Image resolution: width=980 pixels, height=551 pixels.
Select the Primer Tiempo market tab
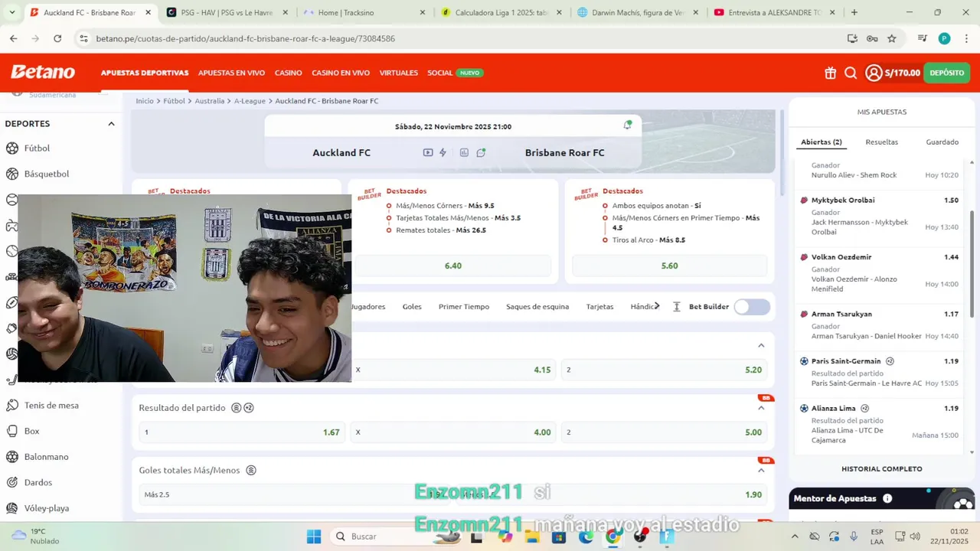[x=464, y=307]
